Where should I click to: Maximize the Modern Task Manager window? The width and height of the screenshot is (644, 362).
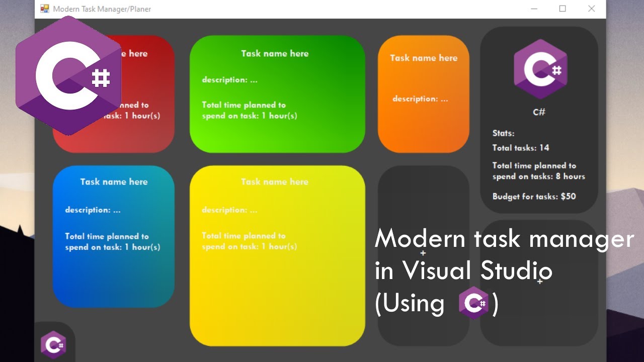point(562,9)
